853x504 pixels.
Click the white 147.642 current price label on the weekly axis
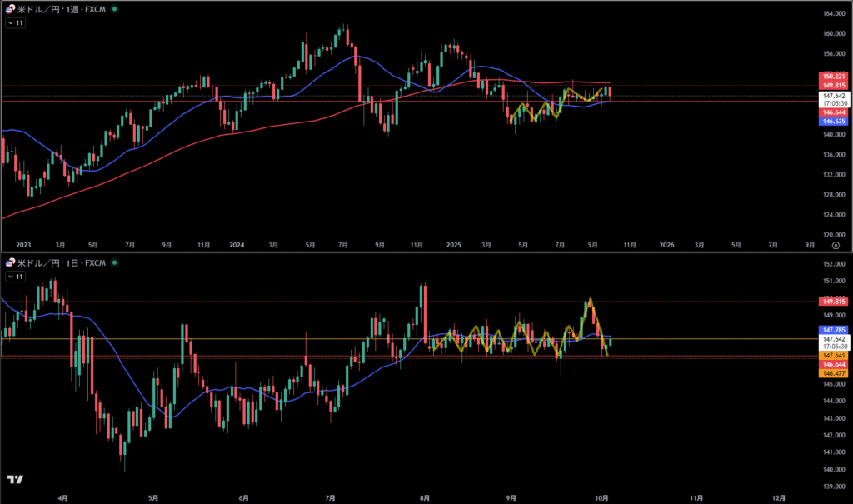tap(835, 96)
